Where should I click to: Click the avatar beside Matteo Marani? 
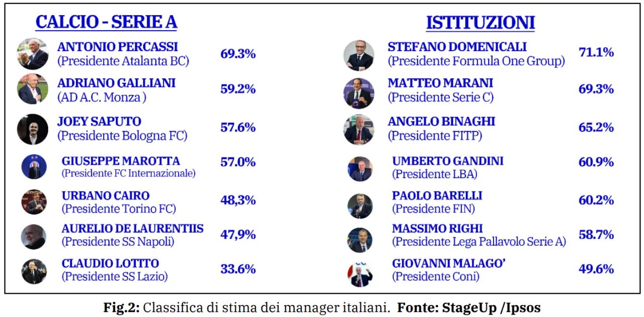point(359,93)
